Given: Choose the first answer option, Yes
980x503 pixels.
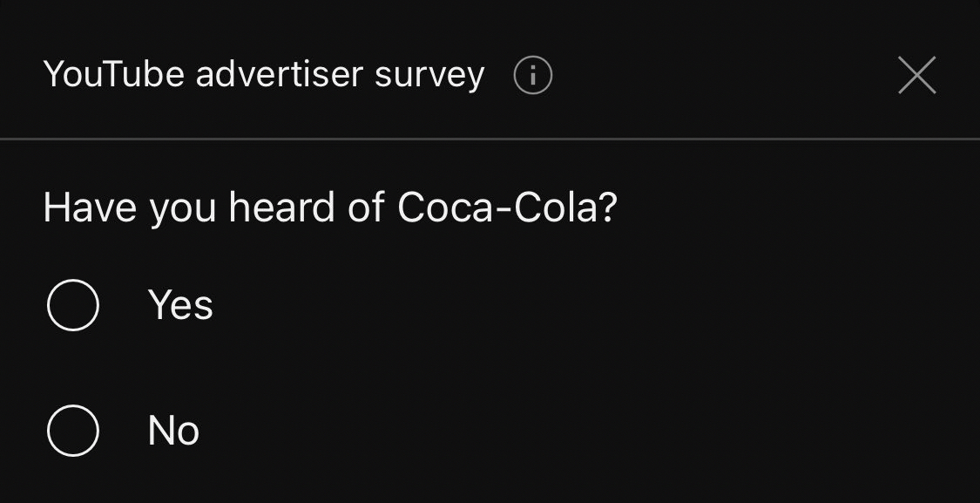Looking at the screenshot, I should [x=72, y=305].
